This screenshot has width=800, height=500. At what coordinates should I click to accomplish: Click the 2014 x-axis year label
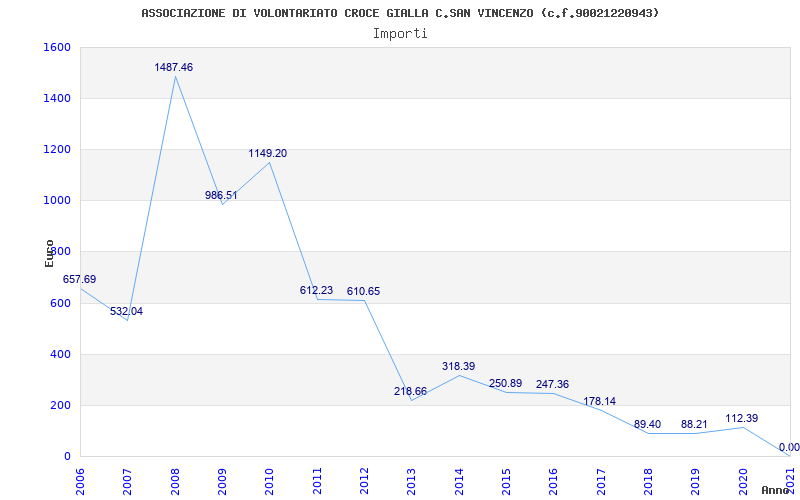pos(459,482)
